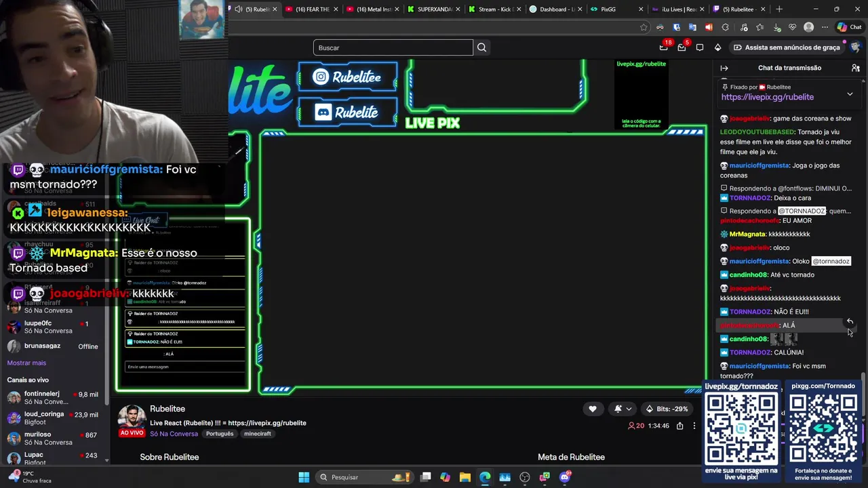Open Só Na Conversa category link
The image size is (868, 488).
click(174, 434)
